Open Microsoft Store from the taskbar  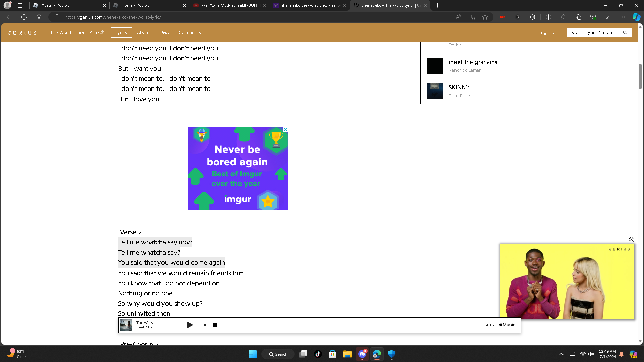333,354
